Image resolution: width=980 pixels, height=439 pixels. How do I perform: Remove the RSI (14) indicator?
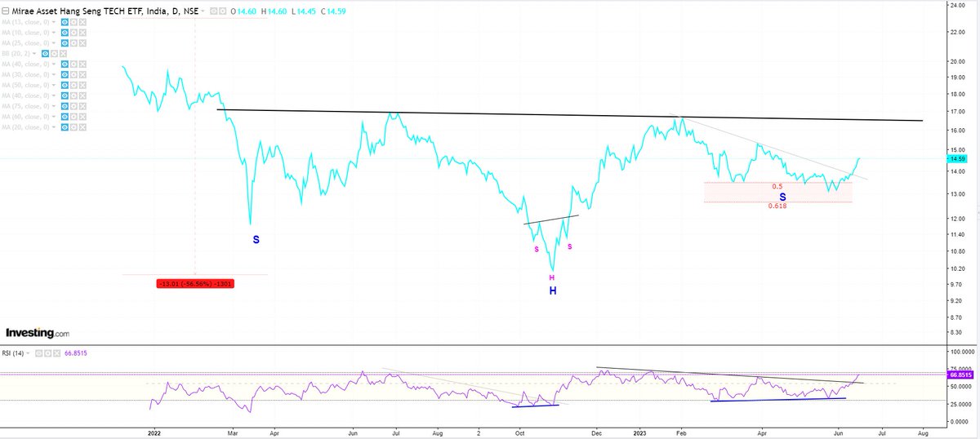pyautogui.click(x=56, y=353)
